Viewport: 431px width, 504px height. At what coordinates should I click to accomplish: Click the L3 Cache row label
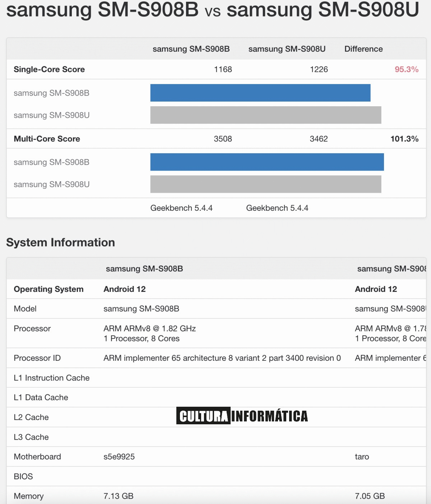31,437
